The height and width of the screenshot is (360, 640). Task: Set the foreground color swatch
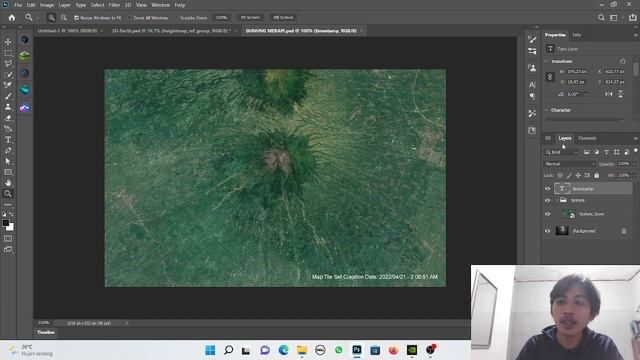[x=6, y=223]
